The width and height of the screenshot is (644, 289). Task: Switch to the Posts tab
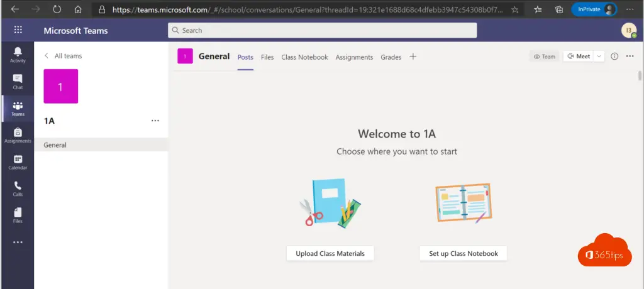[245, 57]
